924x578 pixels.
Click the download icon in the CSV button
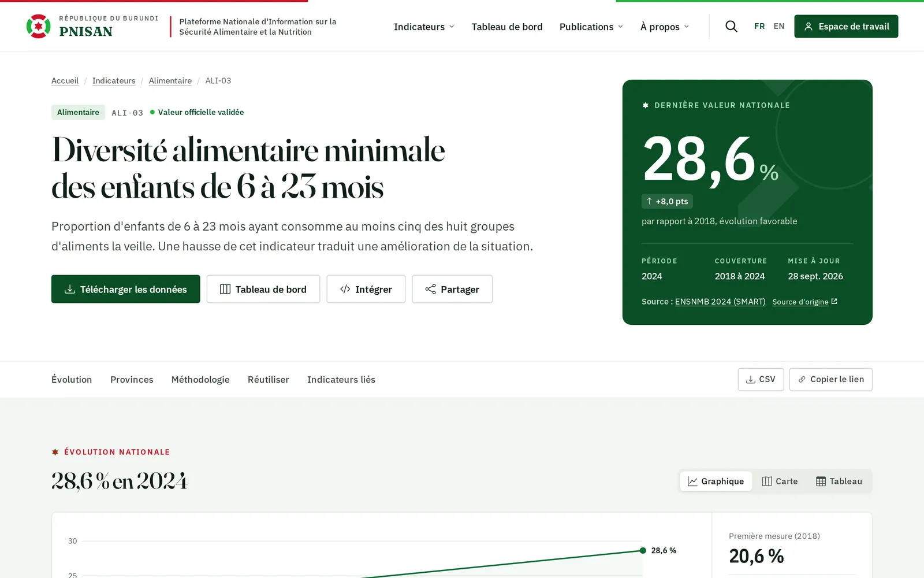[751, 380]
